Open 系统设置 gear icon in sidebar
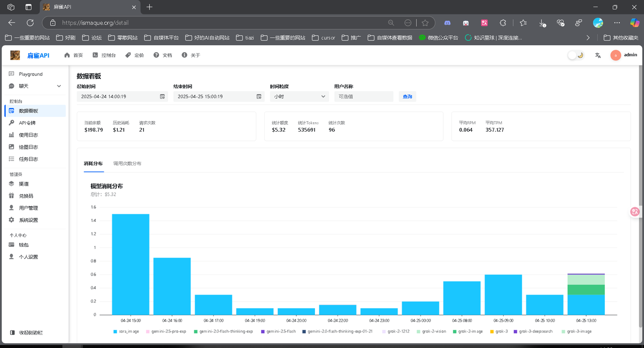 (x=12, y=220)
